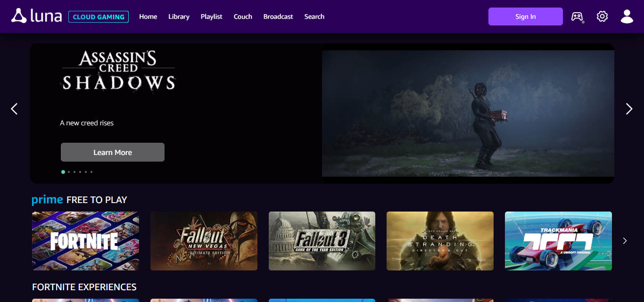Select the sixth carousel dot

(x=91, y=172)
